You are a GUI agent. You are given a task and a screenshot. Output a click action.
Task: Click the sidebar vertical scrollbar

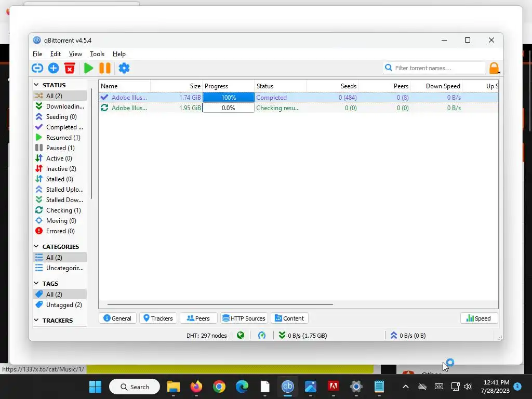91,143
